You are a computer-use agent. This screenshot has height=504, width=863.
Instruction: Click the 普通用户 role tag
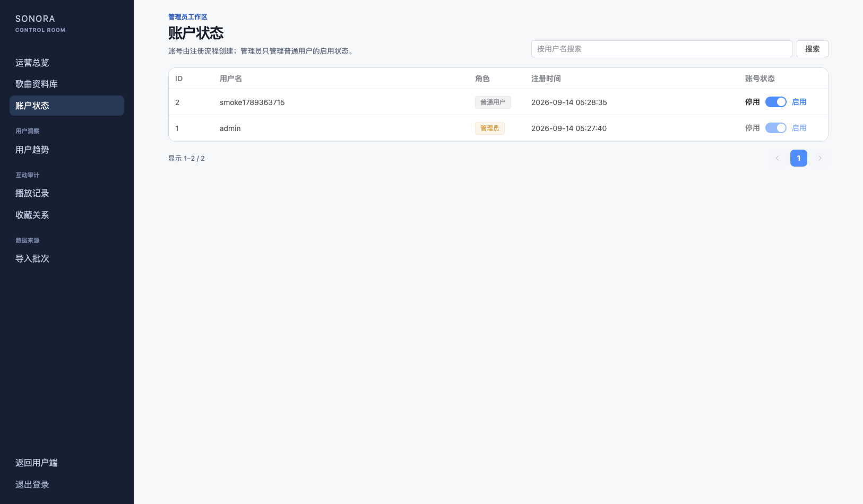pyautogui.click(x=493, y=102)
